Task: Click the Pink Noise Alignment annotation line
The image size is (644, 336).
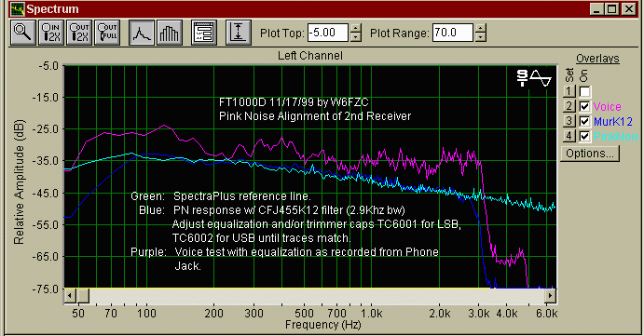Action: pyautogui.click(x=315, y=116)
